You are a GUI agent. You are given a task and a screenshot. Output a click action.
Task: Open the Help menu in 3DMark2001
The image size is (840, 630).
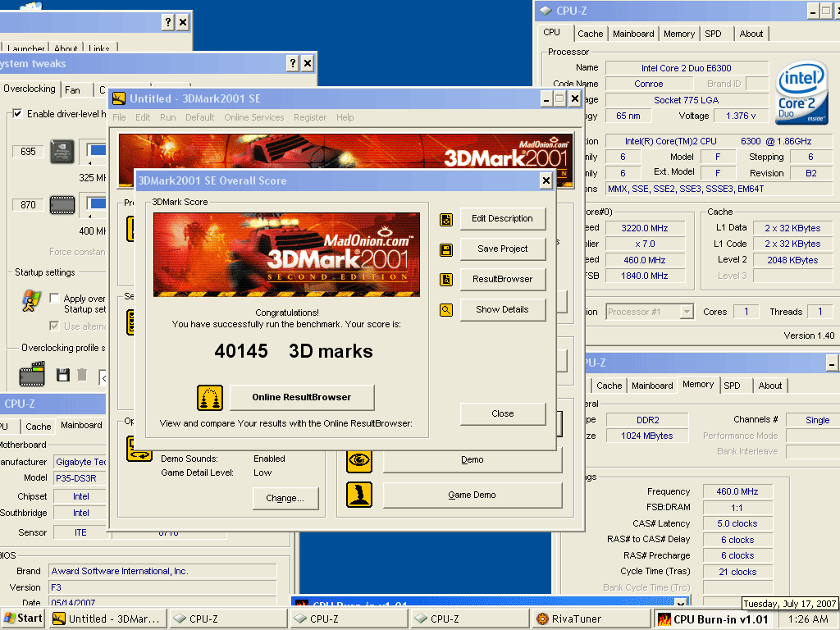(x=345, y=117)
